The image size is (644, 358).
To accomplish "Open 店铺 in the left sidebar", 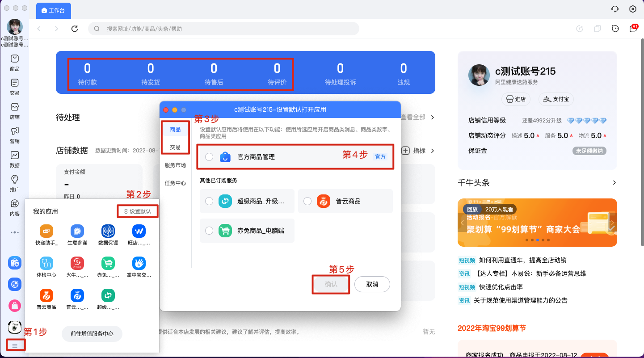I will (15, 111).
